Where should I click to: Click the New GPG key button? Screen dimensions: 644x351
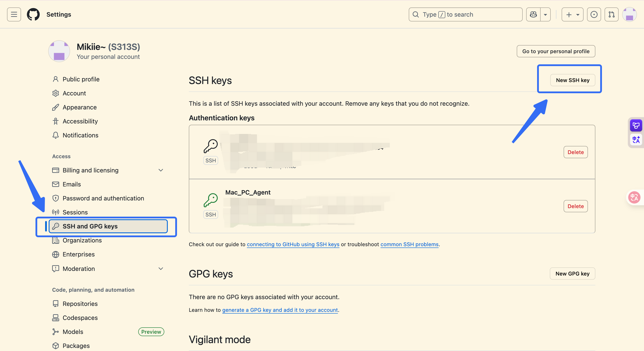pyautogui.click(x=572, y=274)
